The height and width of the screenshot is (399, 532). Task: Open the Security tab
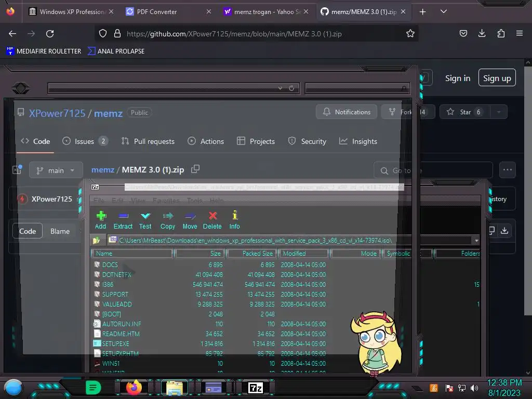(x=307, y=141)
